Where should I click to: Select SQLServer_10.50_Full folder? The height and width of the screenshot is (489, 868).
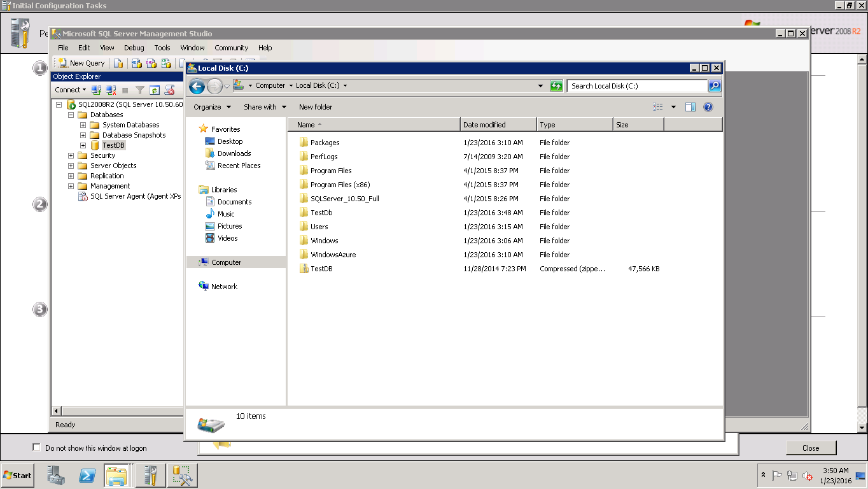(x=339, y=199)
